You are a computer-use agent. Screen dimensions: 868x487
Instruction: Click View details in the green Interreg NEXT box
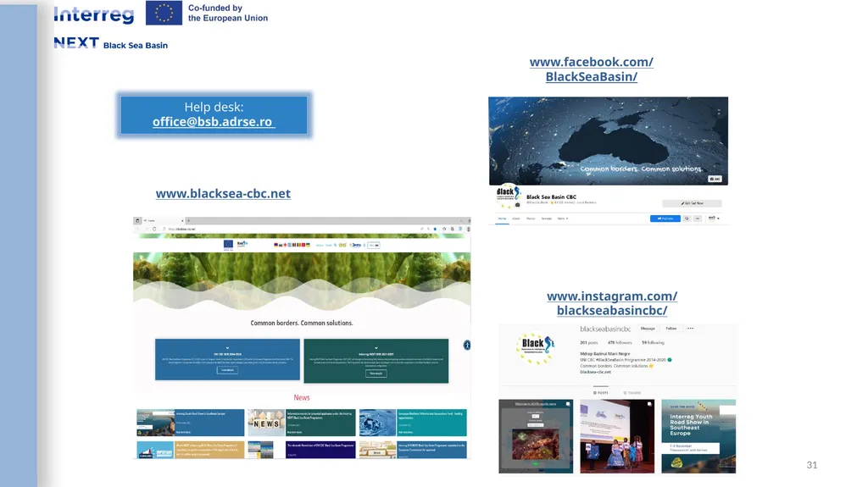pyautogui.click(x=376, y=374)
